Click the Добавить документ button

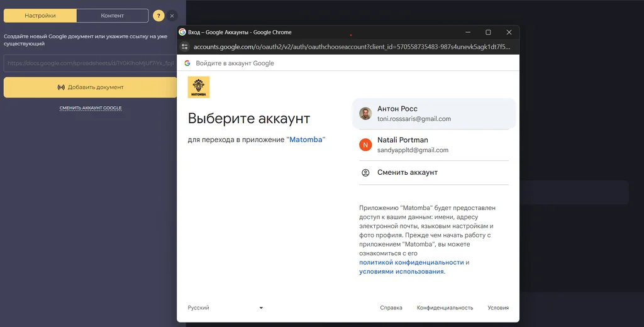pos(91,87)
